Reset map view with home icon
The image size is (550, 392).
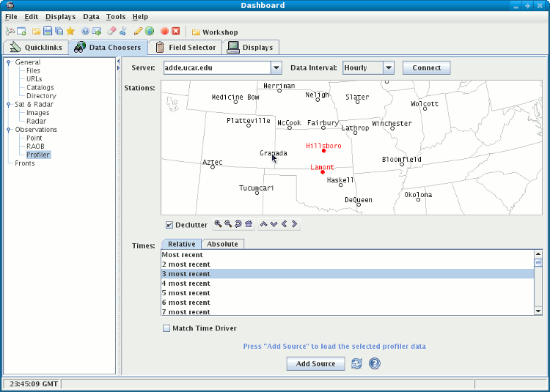(249, 224)
